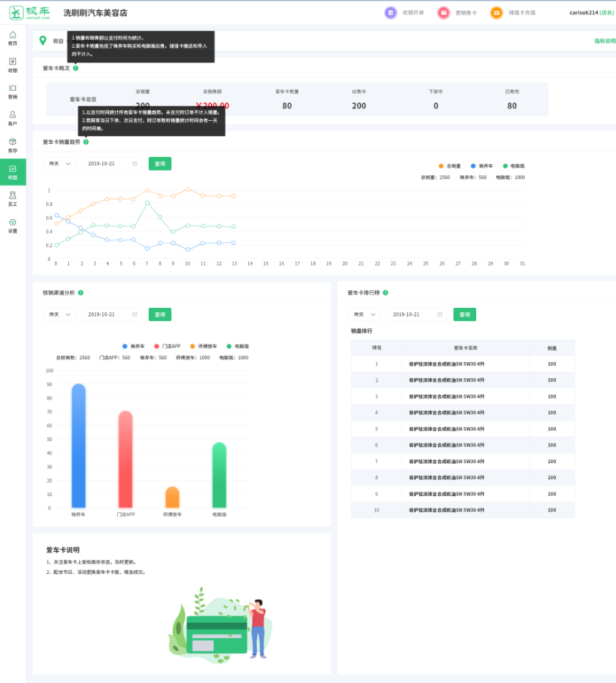Open the 指标说明 link
The width and height of the screenshot is (616, 683).
[604, 41]
